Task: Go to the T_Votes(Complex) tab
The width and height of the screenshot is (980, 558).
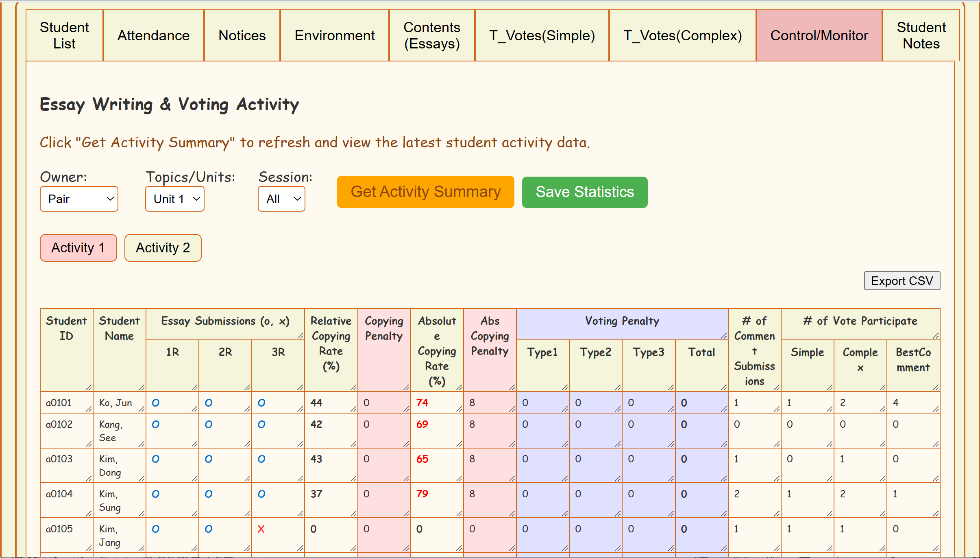Action: pyautogui.click(x=682, y=36)
